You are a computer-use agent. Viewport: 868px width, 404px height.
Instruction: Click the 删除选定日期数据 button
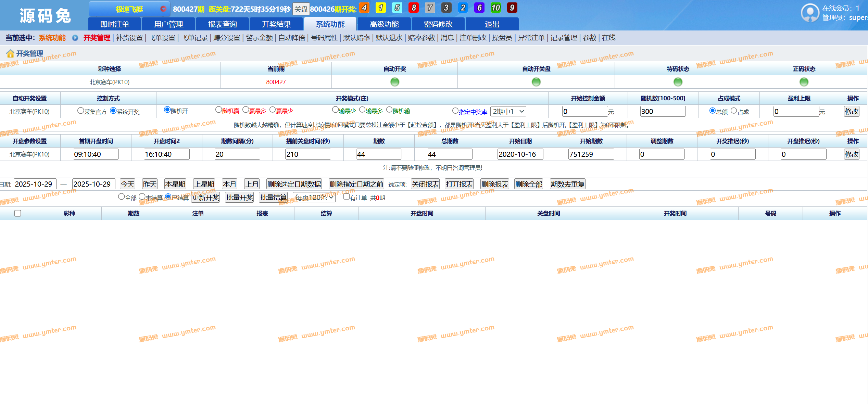coord(294,184)
